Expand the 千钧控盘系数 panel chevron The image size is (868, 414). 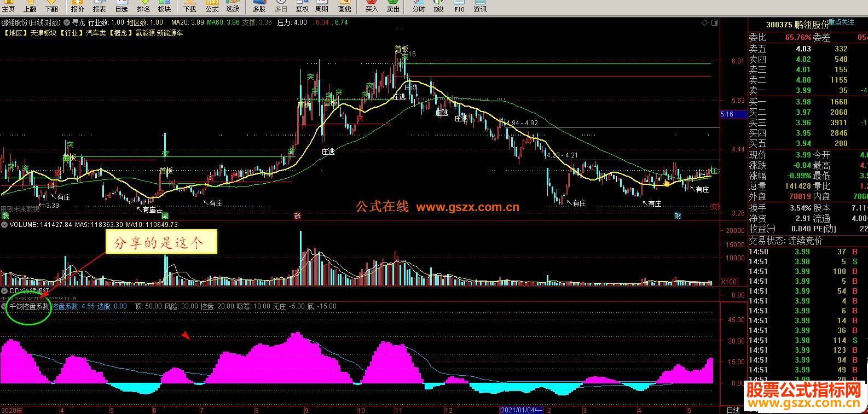tap(4, 307)
